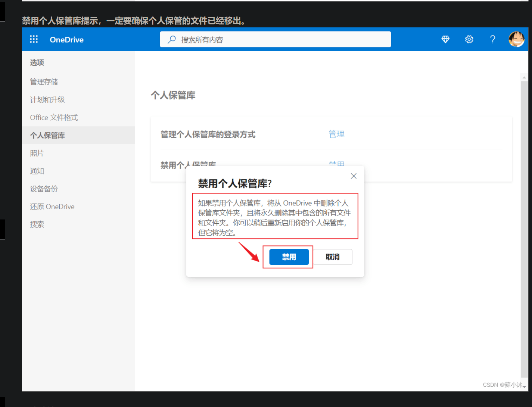Click the 选项 sidebar heading
This screenshot has height=407, width=532.
click(37, 63)
